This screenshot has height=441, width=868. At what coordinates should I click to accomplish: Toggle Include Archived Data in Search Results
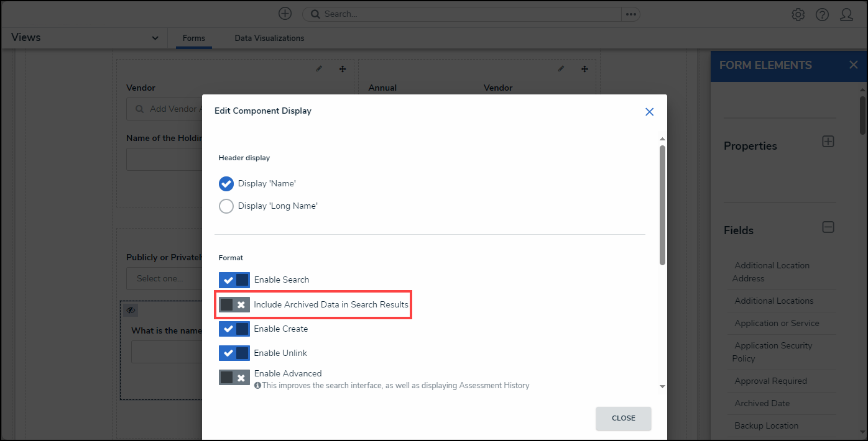(234, 305)
